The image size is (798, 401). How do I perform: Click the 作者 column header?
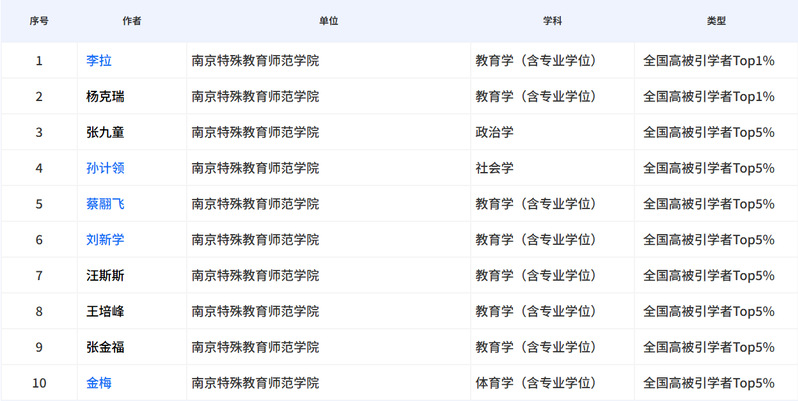pyautogui.click(x=131, y=21)
